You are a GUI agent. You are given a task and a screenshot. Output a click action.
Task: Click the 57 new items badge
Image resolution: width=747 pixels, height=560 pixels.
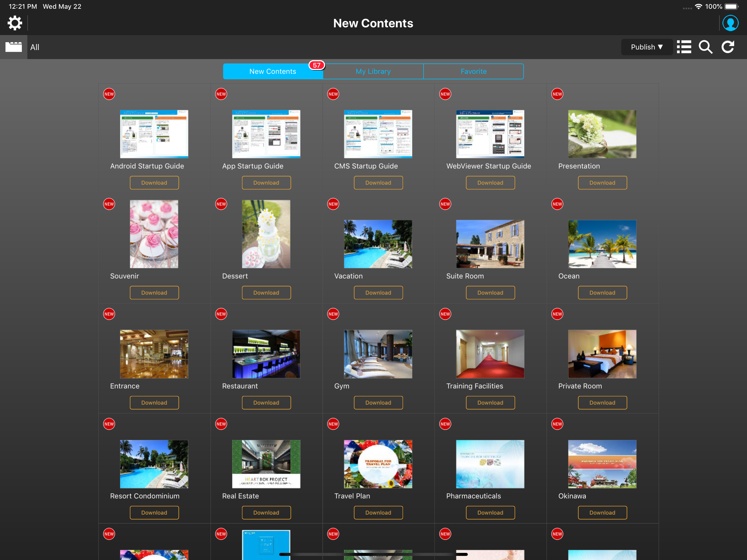316,65
